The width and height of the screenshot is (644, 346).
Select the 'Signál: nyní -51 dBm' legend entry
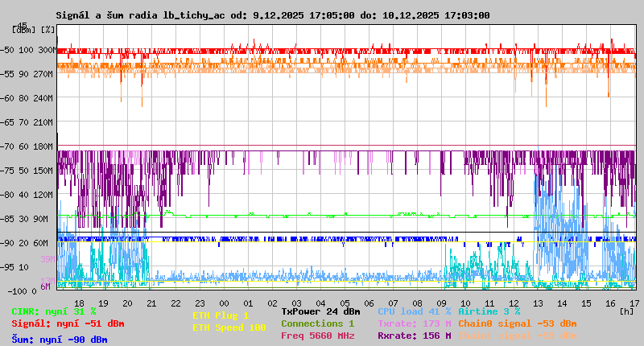point(68,323)
